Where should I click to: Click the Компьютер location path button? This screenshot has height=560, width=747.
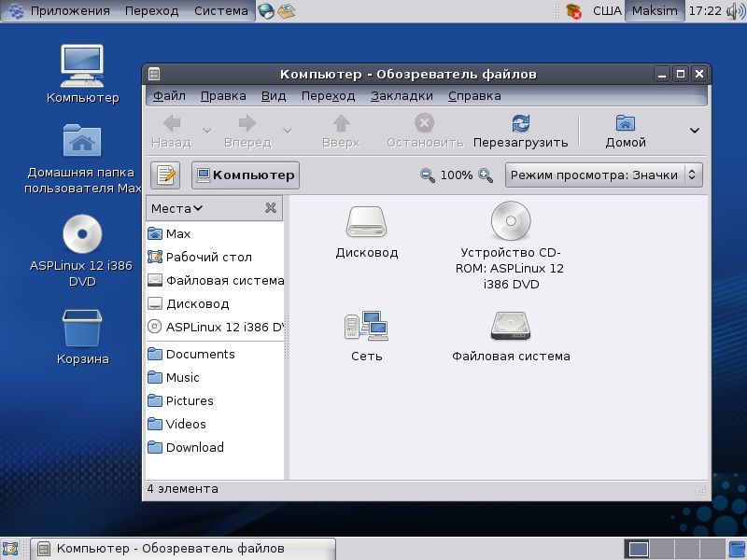click(x=246, y=175)
